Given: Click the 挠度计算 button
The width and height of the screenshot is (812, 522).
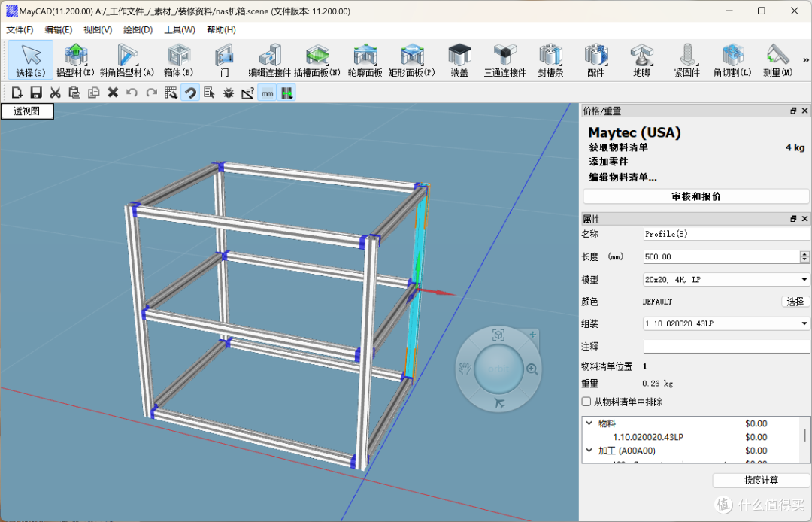Looking at the screenshot, I should pos(761,480).
